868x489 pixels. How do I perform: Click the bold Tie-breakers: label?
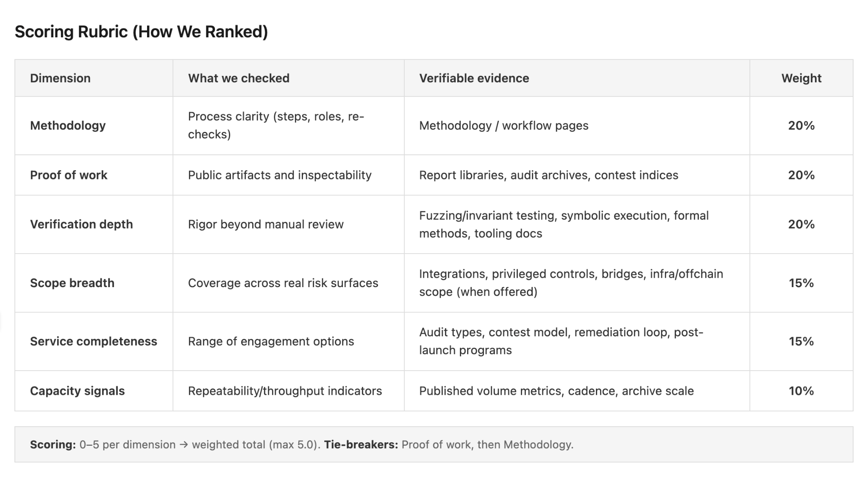361,444
